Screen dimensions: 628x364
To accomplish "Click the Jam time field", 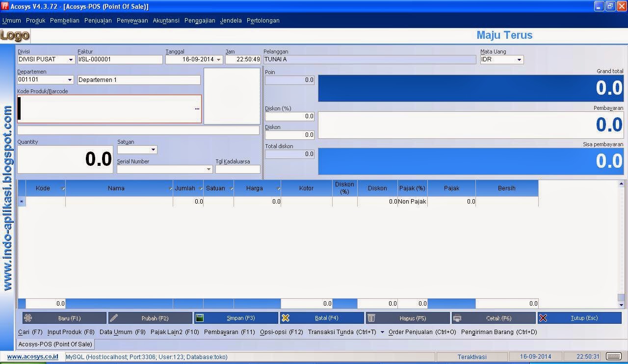I will pos(243,60).
